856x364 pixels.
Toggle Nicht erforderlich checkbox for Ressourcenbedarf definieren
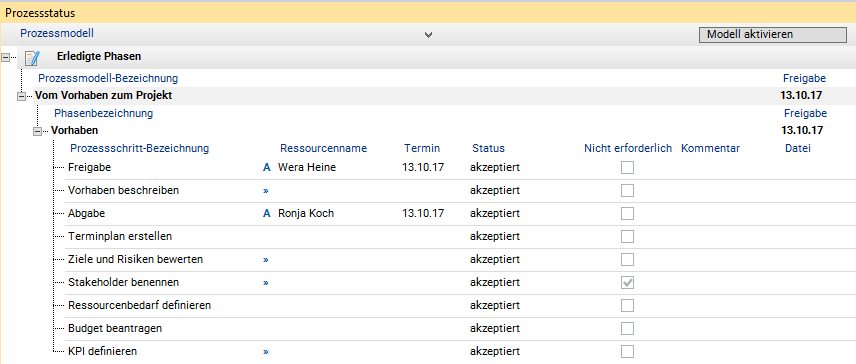coord(628,305)
